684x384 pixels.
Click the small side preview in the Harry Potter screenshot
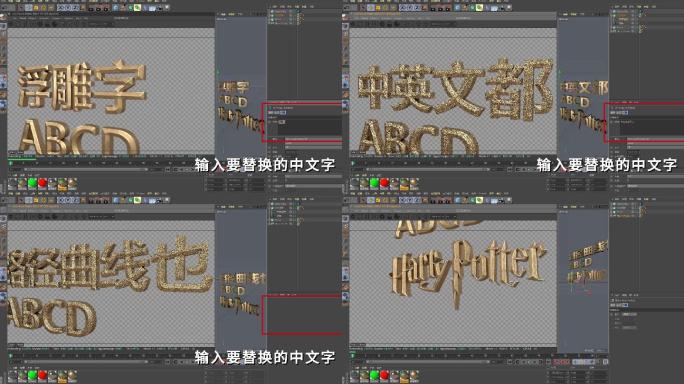pos(588,262)
